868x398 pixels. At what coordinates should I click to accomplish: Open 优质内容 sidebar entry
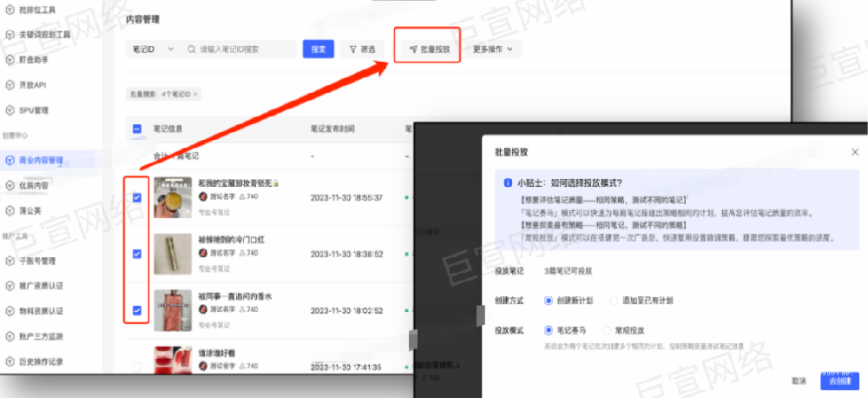(x=33, y=185)
